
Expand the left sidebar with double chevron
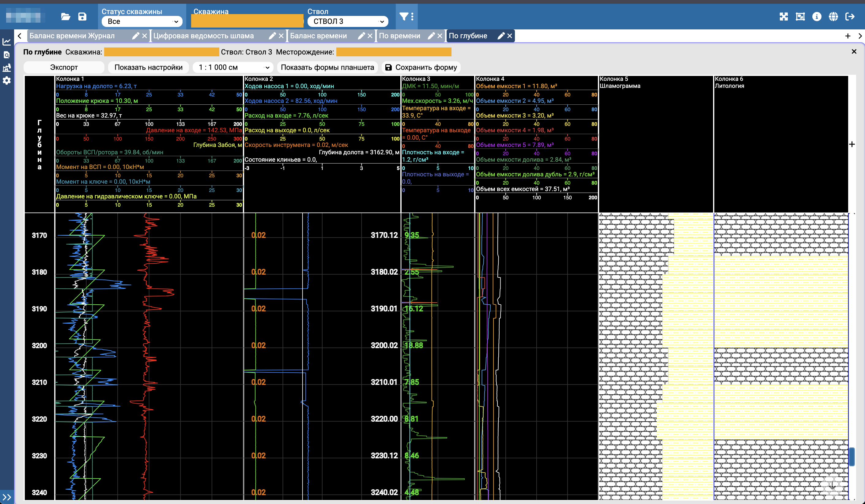7,497
